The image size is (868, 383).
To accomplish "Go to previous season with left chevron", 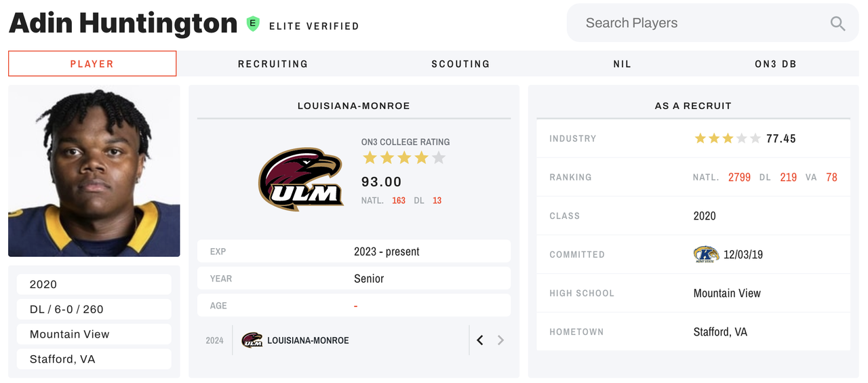I will pyautogui.click(x=480, y=340).
